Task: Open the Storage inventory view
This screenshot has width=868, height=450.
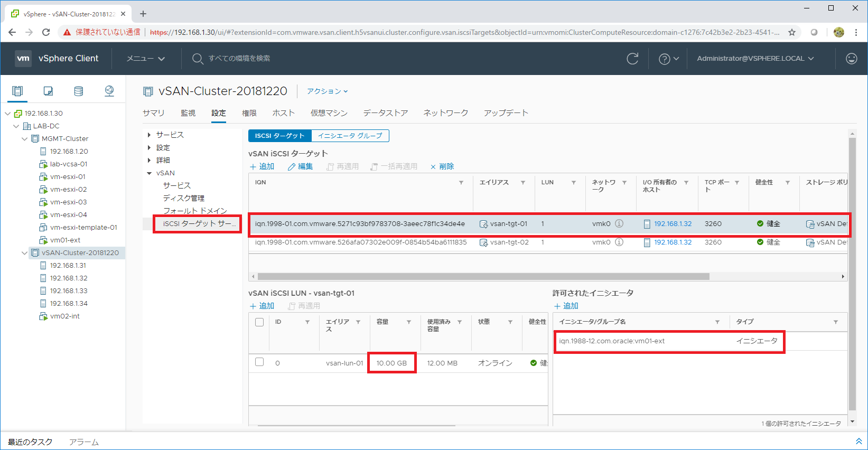Action: tap(79, 91)
